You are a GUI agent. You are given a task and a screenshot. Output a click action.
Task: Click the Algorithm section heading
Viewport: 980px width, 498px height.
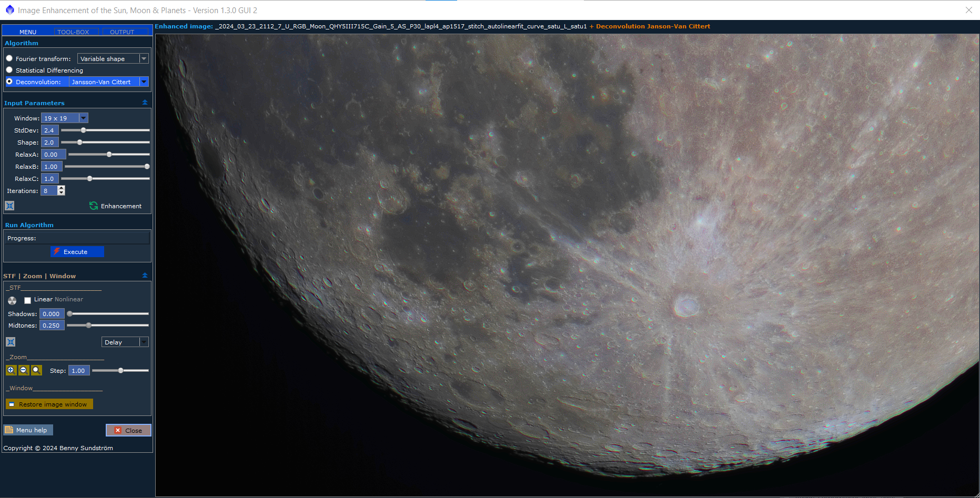(22, 43)
